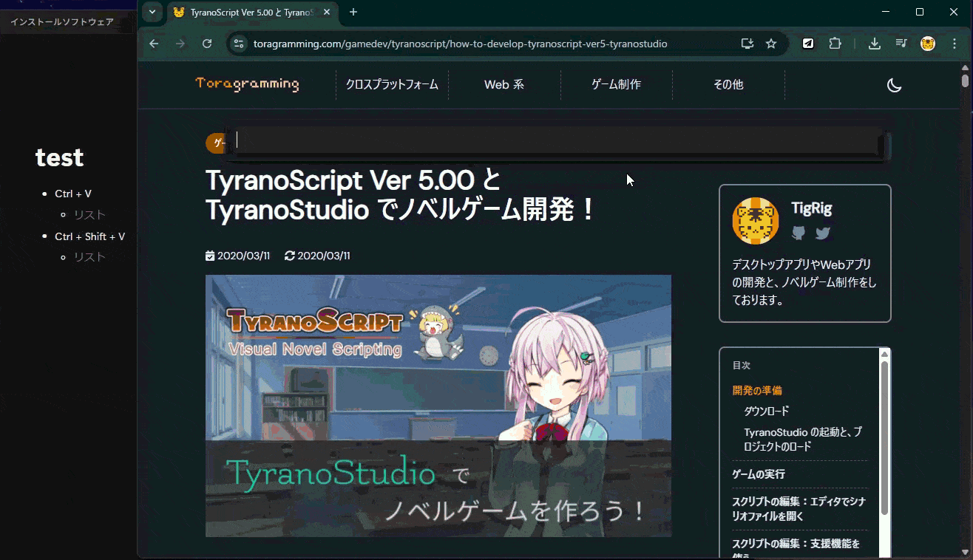Click リスト under Ctrl + Shift + V

pos(89,257)
